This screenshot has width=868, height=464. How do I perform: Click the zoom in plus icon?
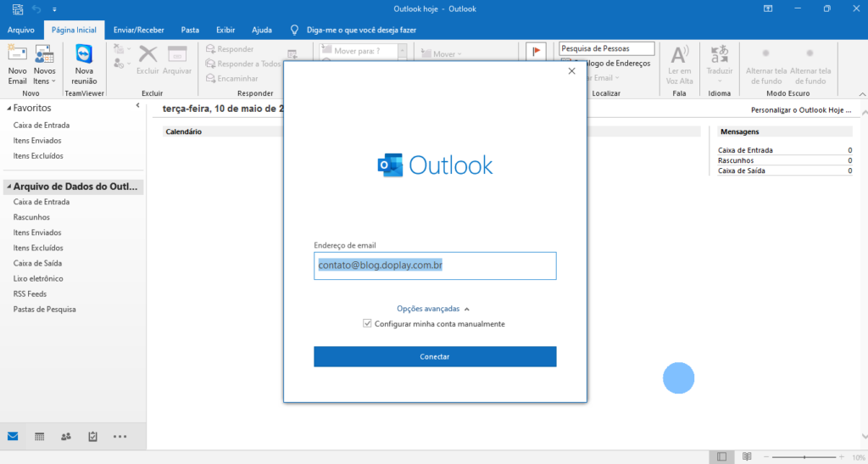[842, 457]
